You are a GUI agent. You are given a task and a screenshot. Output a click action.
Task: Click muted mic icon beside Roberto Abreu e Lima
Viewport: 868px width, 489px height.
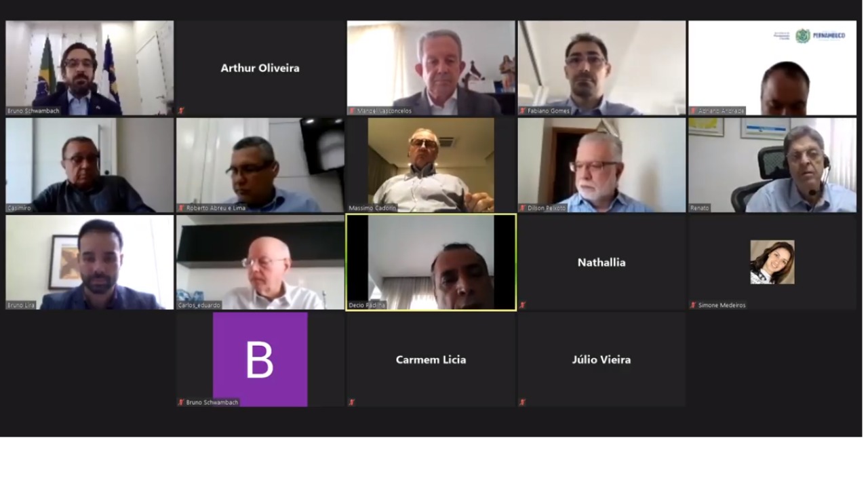click(x=181, y=208)
